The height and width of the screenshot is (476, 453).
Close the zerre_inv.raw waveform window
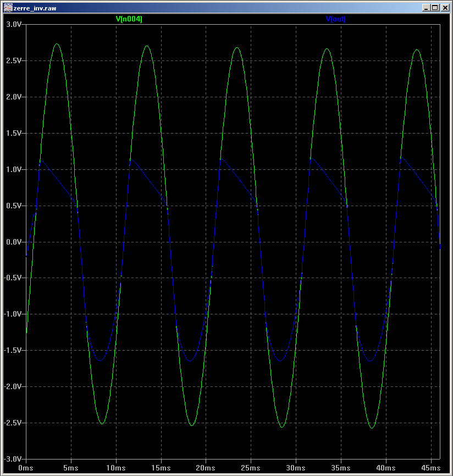click(x=445, y=8)
